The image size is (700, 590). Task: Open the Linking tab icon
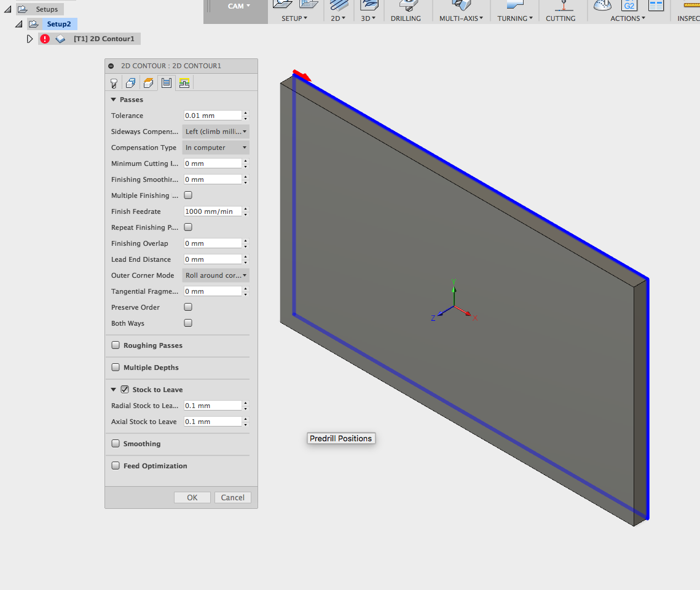point(184,84)
